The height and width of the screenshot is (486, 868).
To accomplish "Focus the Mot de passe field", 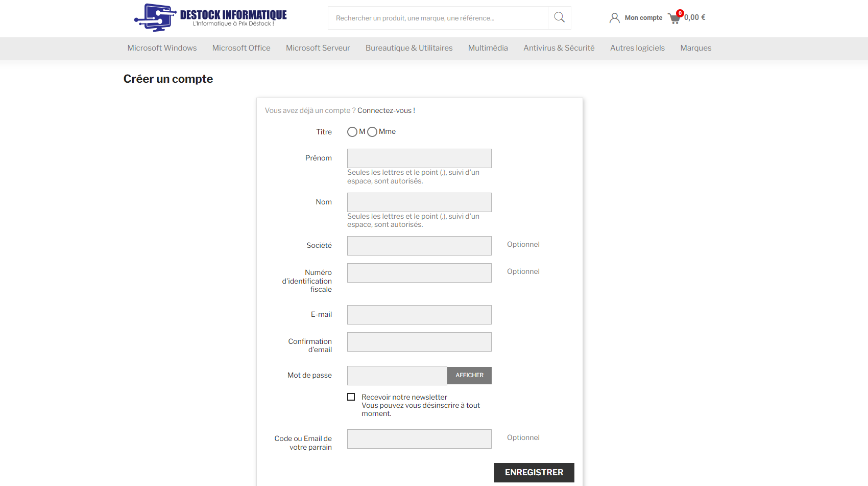I will point(397,376).
